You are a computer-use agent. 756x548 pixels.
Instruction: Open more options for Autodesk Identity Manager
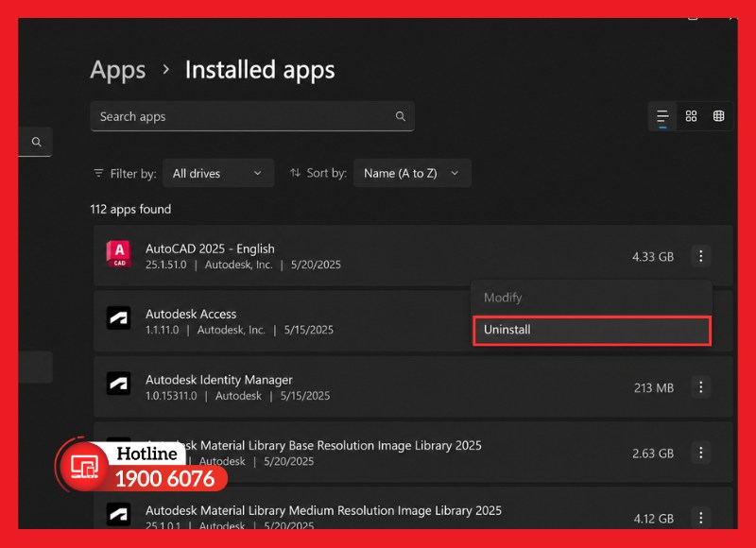700,387
